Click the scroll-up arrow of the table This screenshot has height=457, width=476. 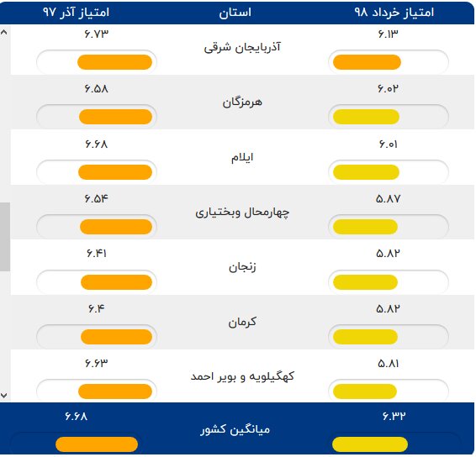(4, 32)
